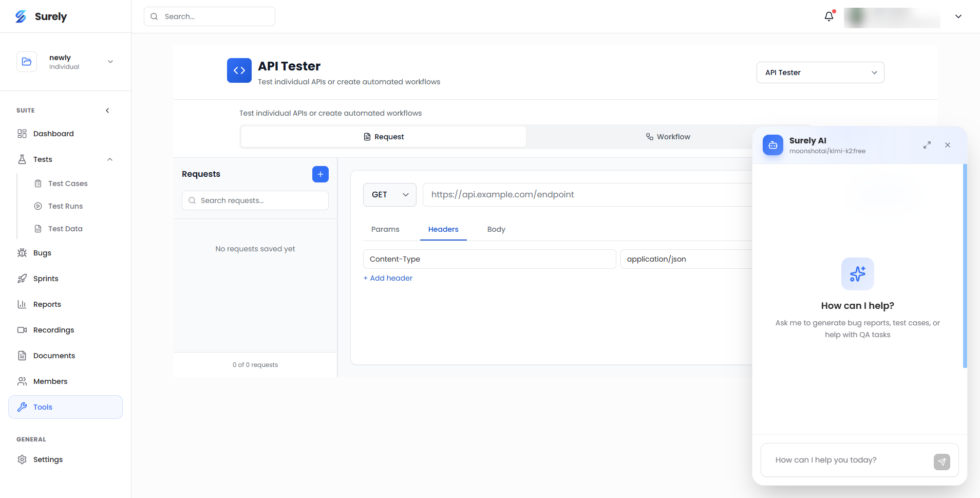This screenshot has width=980, height=498.
Task: Collapse the Suite sidebar section
Action: coord(107,110)
